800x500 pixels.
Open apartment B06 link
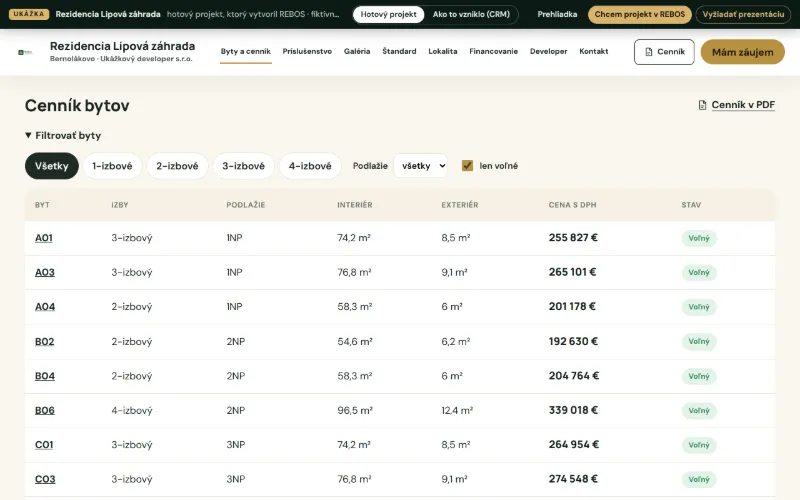tap(45, 411)
